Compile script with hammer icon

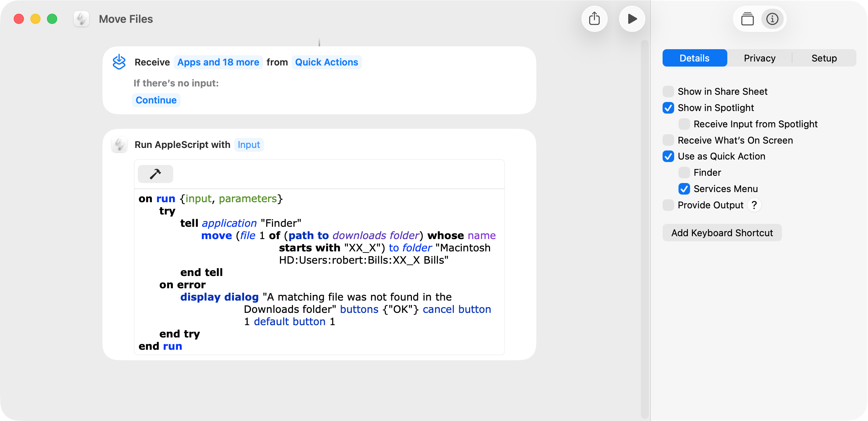(x=155, y=174)
